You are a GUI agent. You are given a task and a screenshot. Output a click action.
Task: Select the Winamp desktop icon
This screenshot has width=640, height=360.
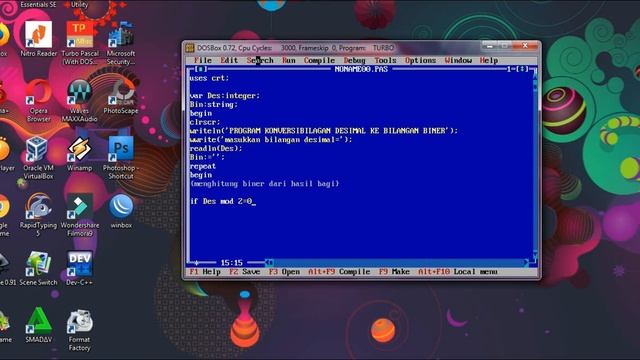pyautogui.click(x=80, y=153)
